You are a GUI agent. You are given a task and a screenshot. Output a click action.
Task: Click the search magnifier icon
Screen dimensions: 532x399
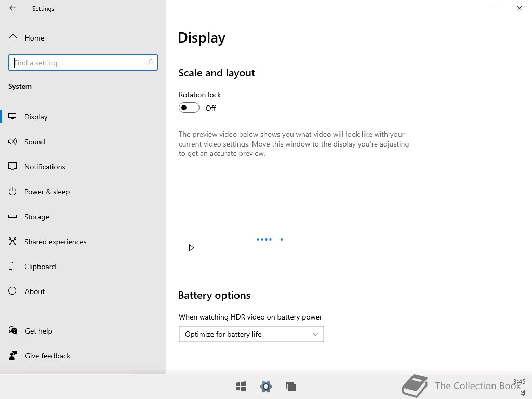click(x=150, y=62)
